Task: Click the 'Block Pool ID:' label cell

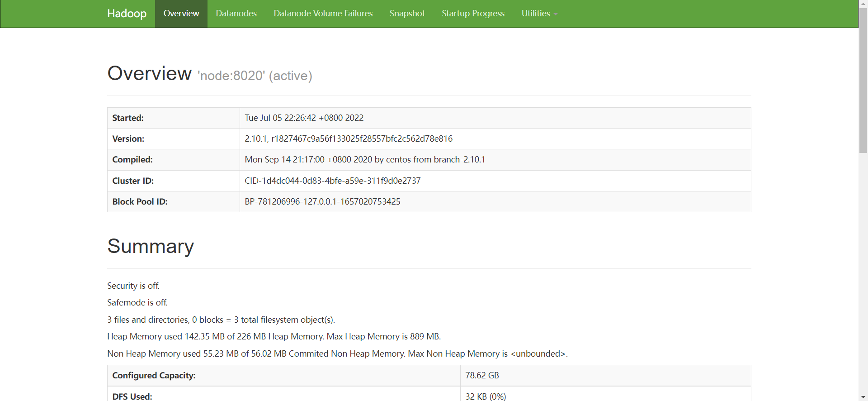Action: click(x=173, y=202)
